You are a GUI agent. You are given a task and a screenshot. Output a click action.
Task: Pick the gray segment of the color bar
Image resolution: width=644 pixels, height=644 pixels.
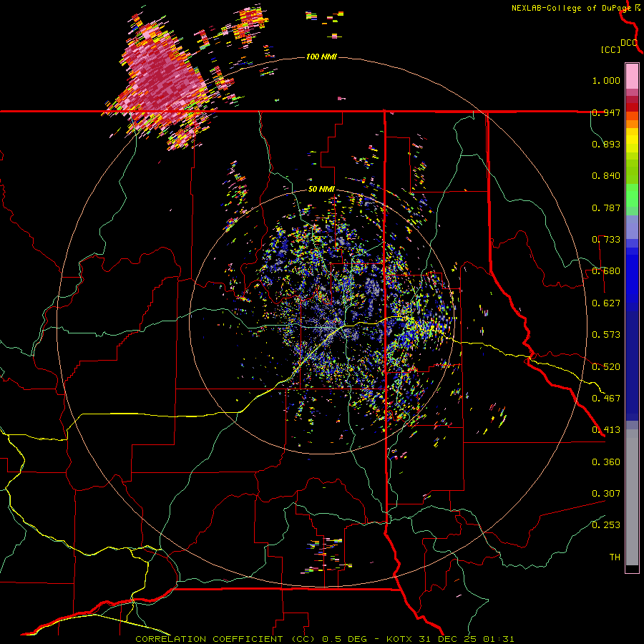(x=632, y=497)
